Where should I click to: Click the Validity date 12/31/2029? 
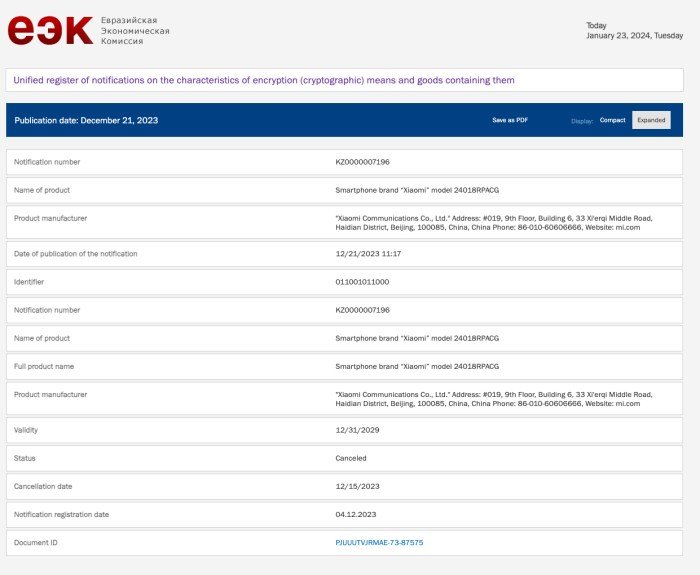tap(357, 430)
